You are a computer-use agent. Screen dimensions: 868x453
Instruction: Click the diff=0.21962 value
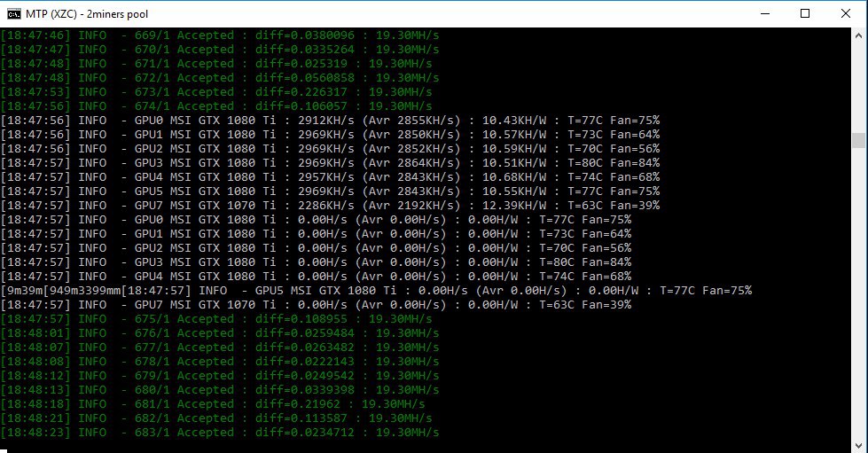(x=298, y=404)
